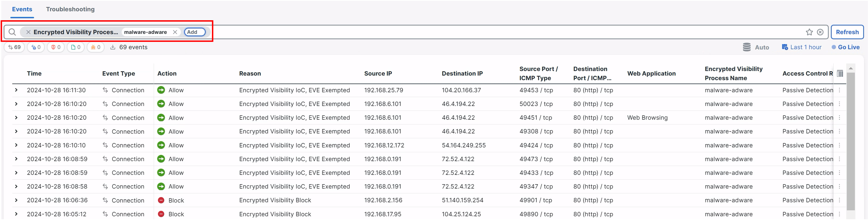The image size is (868, 220).
Task: Expand the 16:11:30 event row
Action: pos(16,90)
